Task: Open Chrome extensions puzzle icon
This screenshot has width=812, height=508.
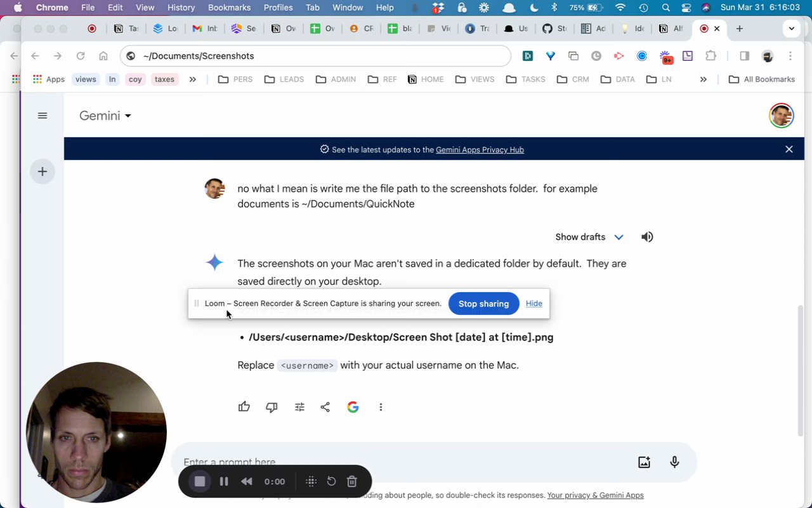Action: tap(710, 56)
